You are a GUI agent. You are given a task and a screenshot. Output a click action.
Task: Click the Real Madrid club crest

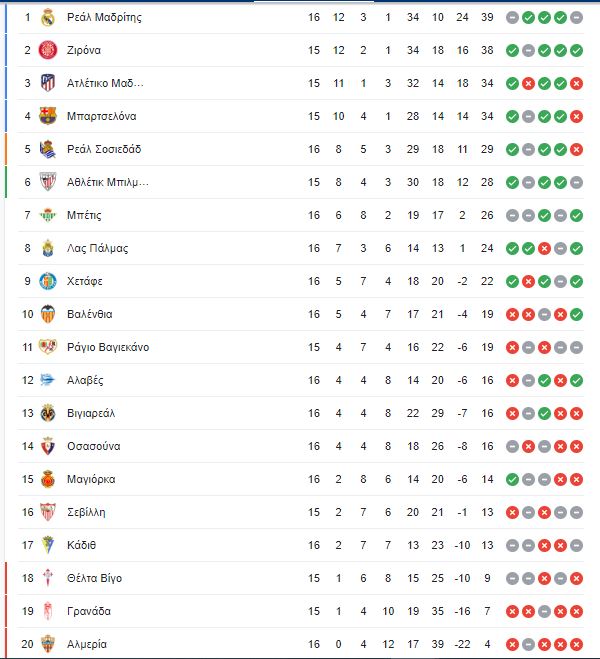(x=48, y=18)
